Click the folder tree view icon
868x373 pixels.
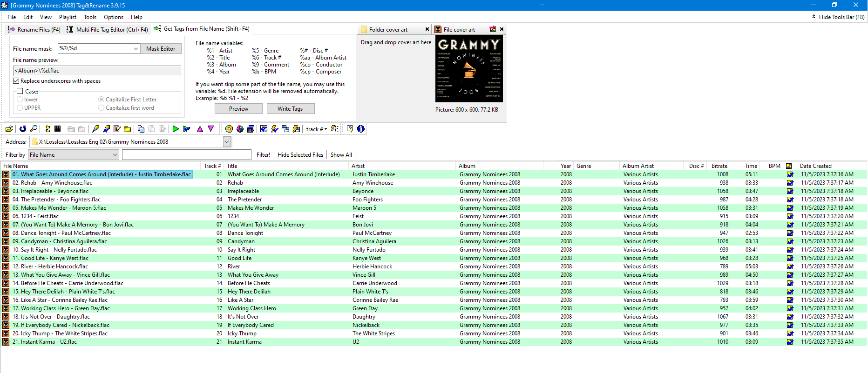tap(47, 129)
